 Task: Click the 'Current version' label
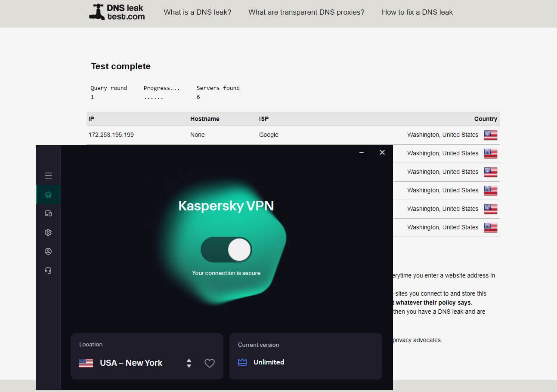point(258,345)
